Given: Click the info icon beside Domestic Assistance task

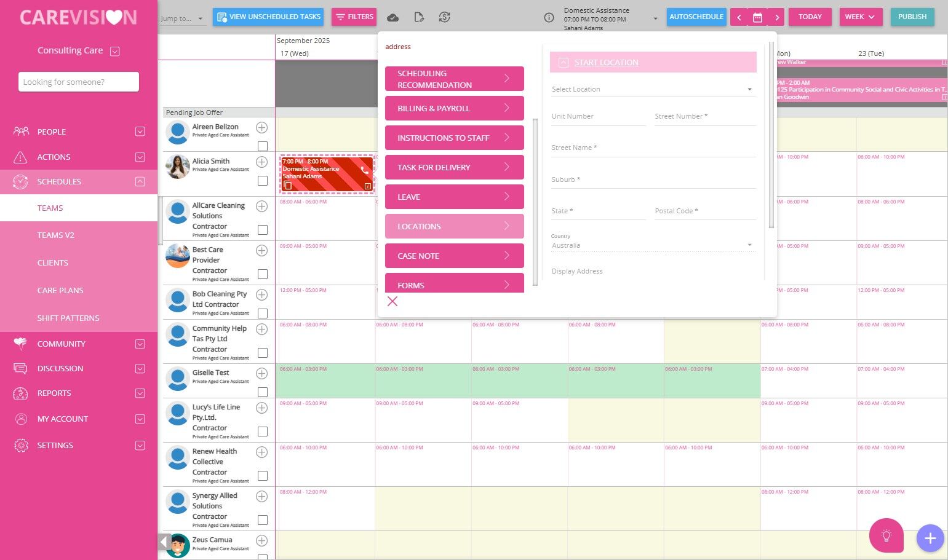Looking at the screenshot, I should [549, 18].
